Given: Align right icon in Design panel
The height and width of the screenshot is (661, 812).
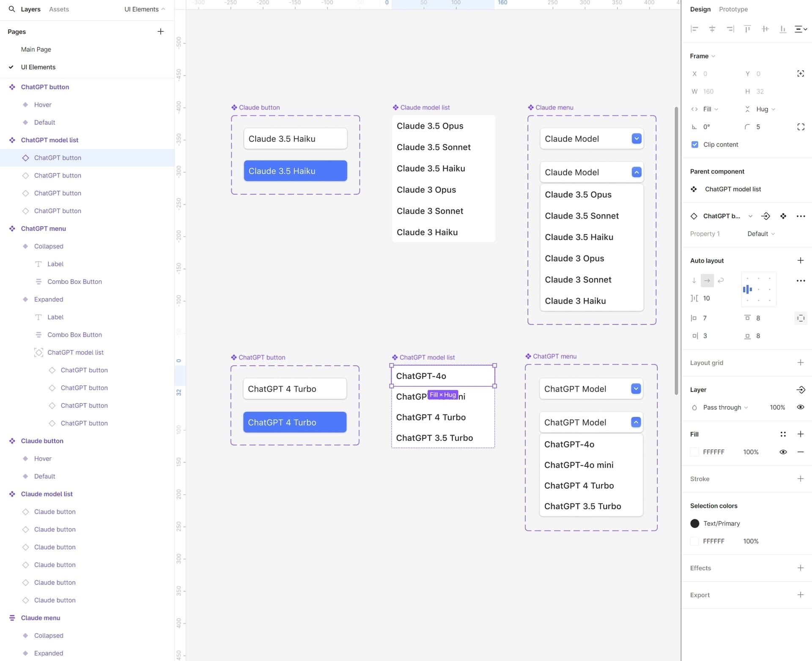Looking at the screenshot, I should (x=730, y=29).
